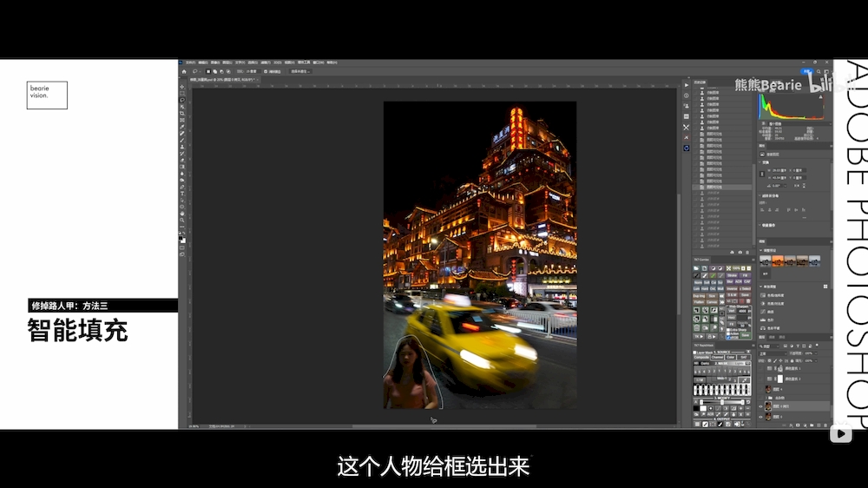Click the Actions play icon in the collapsed dock
This screenshot has width=868, height=488.
(687, 85)
